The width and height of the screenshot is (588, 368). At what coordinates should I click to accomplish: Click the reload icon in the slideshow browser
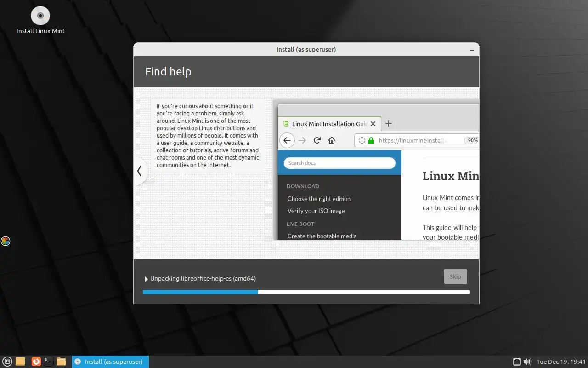click(x=317, y=140)
